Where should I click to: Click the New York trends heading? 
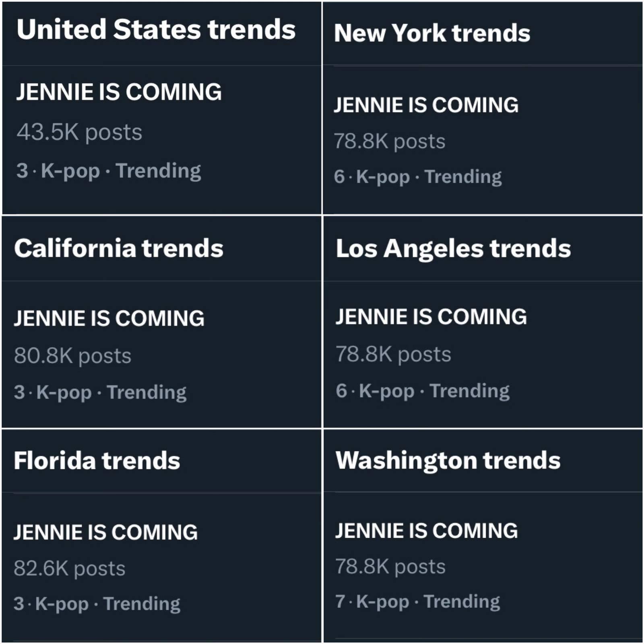(432, 33)
